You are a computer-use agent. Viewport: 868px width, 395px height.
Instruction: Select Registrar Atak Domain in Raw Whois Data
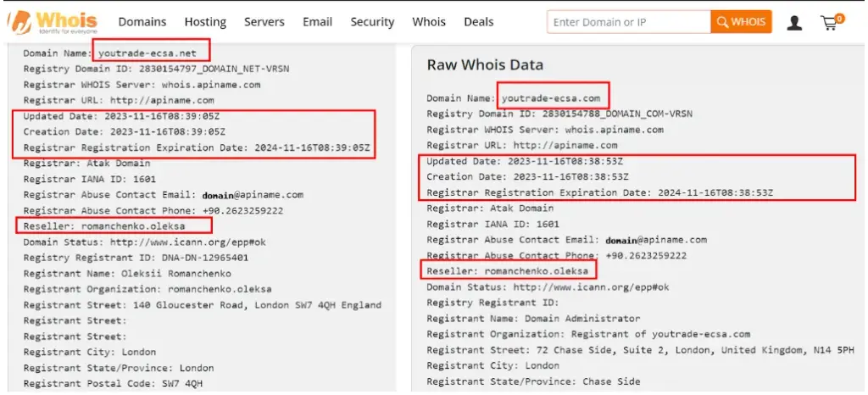click(490, 208)
